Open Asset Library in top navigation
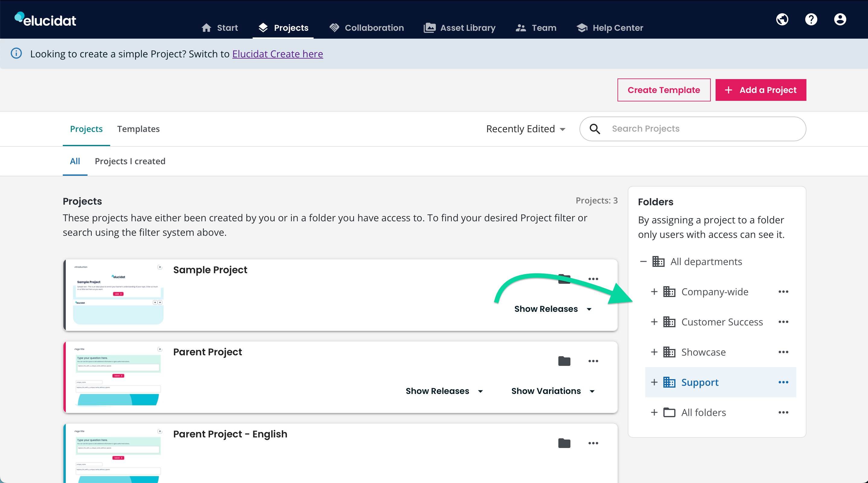 460,28
